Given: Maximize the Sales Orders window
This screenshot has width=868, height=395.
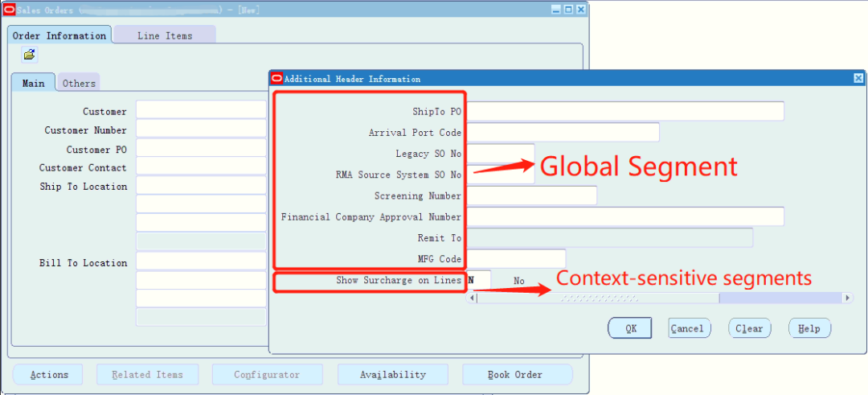Looking at the screenshot, I should point(568,10).
